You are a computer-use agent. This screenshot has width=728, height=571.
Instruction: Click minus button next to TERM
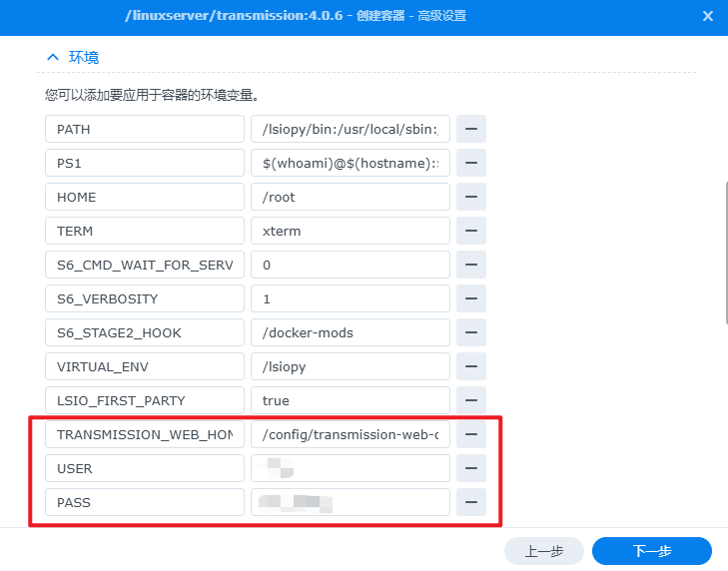tap(470, 231)
